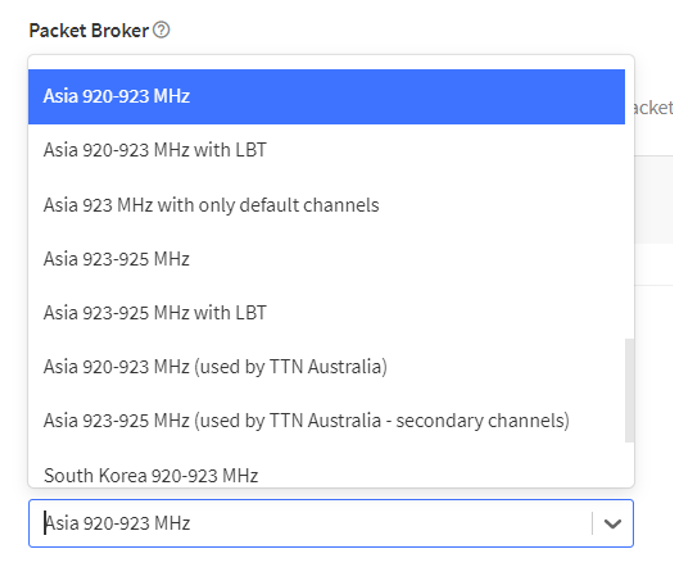Click the dropdown list scrollbar thumb
686x575 pixels.
point(629,390)
